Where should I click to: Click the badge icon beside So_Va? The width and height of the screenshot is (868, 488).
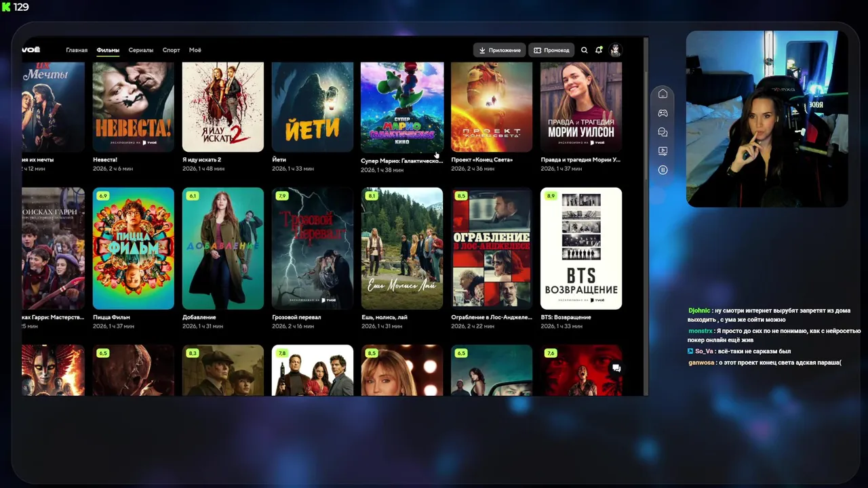point(690,351)
